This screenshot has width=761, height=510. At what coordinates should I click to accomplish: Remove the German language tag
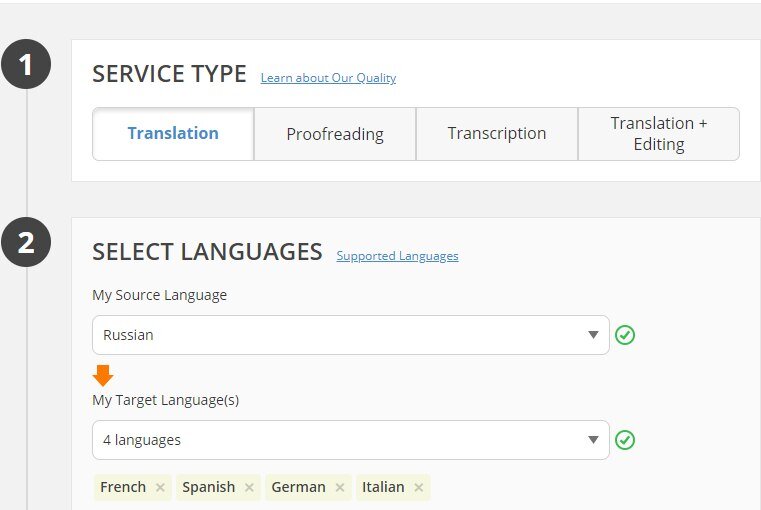click(x=340, y=488)
